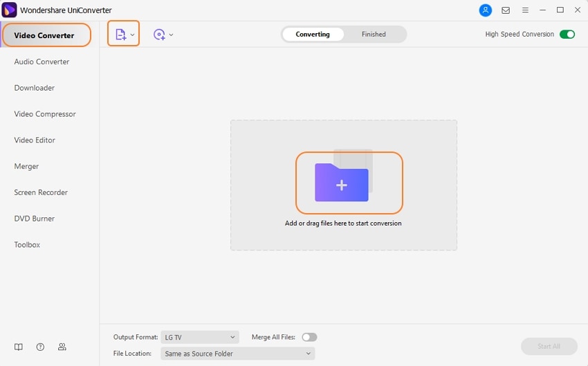The height and width of the screenshot is (366, 588).
Task: Click the Wondershare UniConverter logo
Action: pyautogui.click(x=9, y=10)
